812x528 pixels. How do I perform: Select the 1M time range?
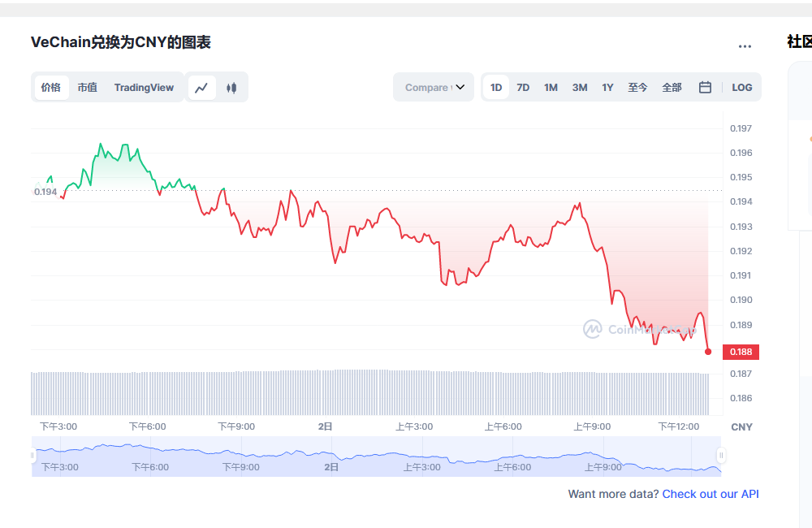point(551,88)
